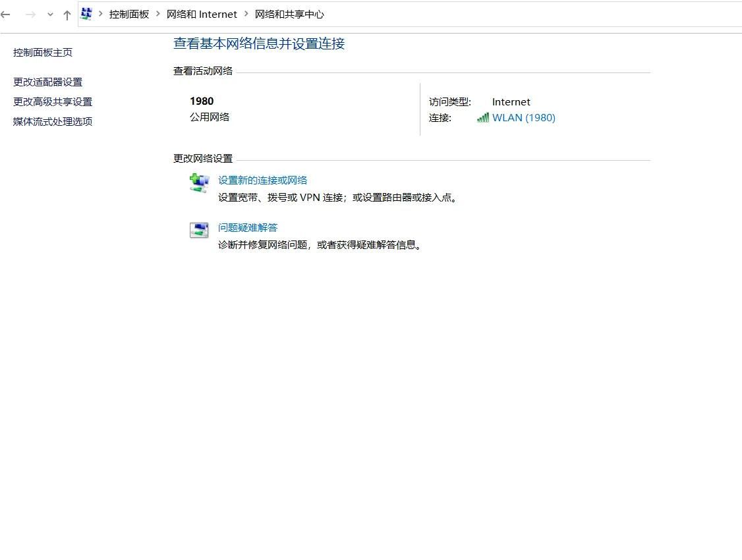Select 网络和 Internet in the breadcrumb
Image resolution: width=742 pixels, height=560 pixels.
click(202, 14)
